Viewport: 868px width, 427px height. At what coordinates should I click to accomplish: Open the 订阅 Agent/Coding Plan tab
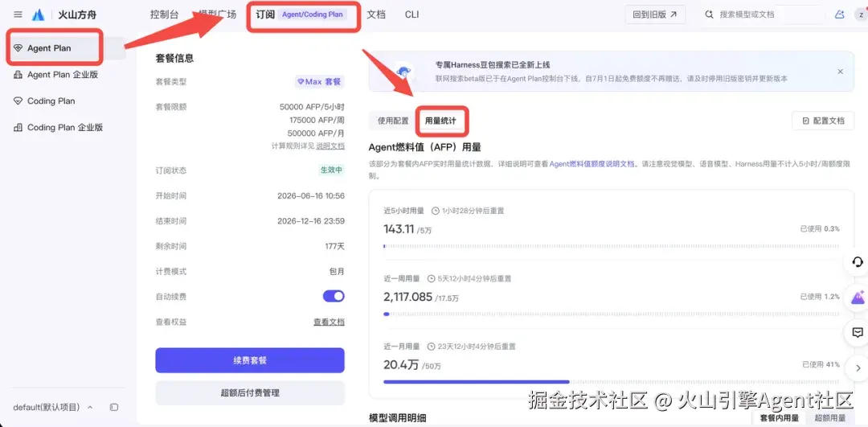click(x=301, y=14)
